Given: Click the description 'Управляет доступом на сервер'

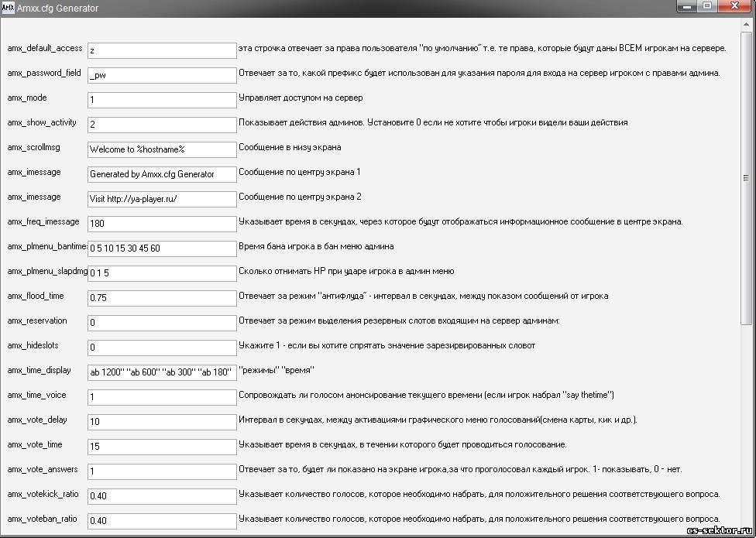Looking at the screenshot, I should coord(301,98).
